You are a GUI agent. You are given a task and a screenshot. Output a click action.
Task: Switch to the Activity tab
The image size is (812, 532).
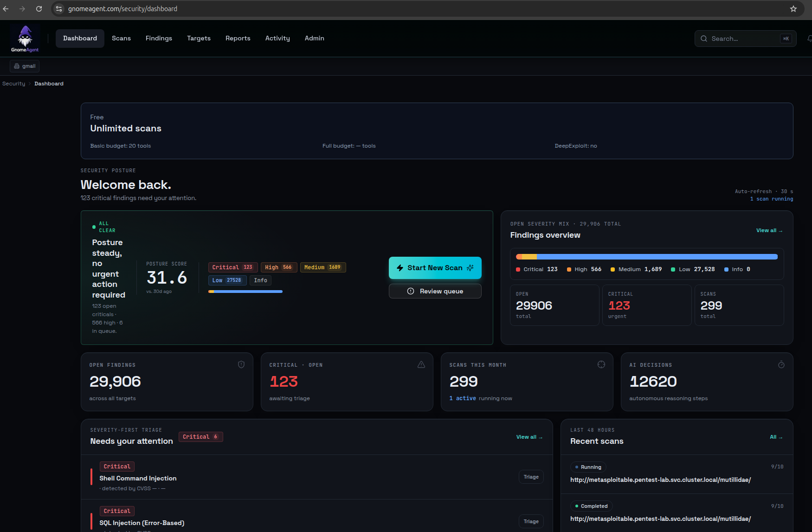point(277,39)
